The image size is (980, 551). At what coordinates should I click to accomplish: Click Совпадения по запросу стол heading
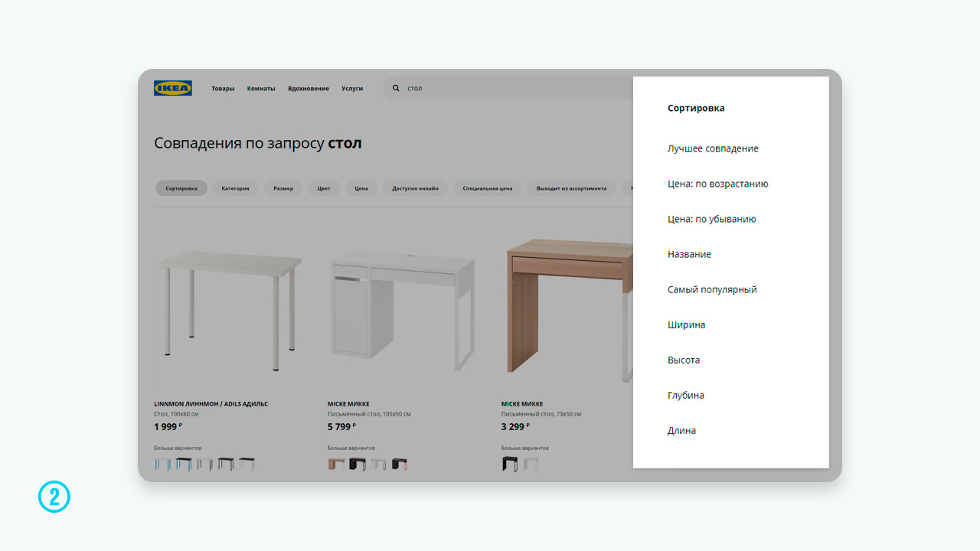point(258,143)
